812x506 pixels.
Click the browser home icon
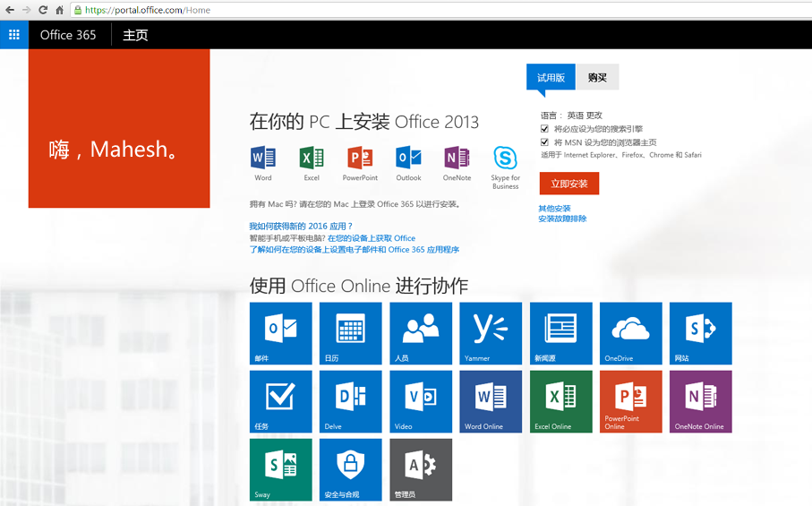(x=60, y=10)
